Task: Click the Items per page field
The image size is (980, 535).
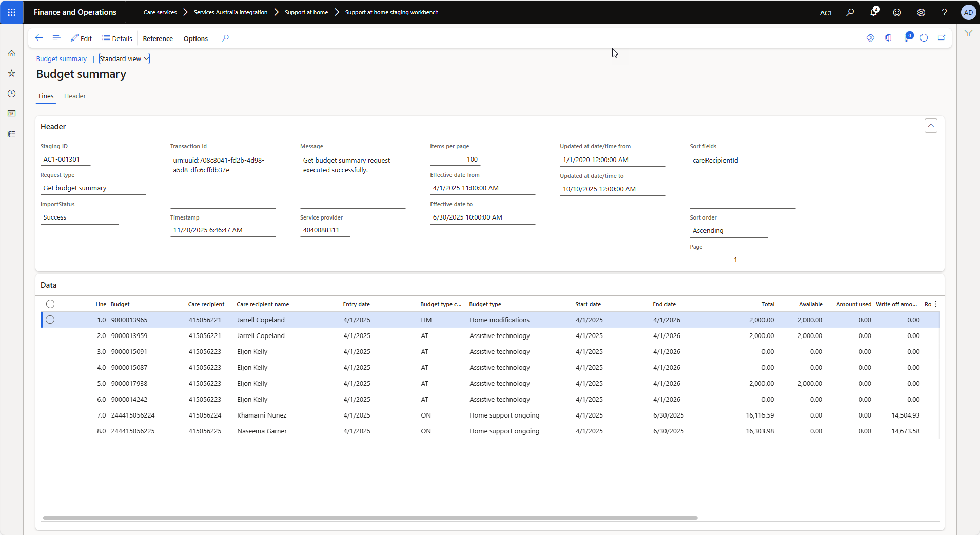Action: 454,160
